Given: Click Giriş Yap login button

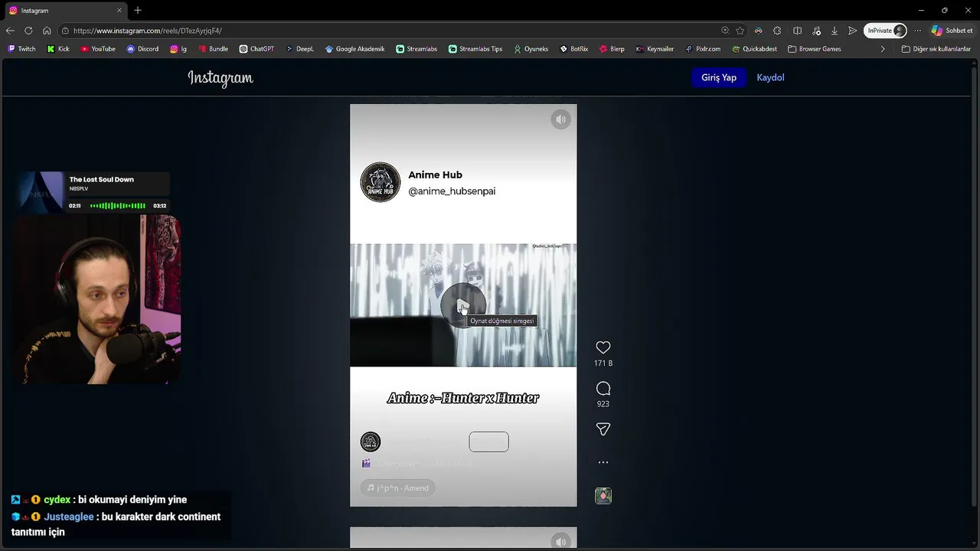Looking at the screenshot, I should coord(719,77).
